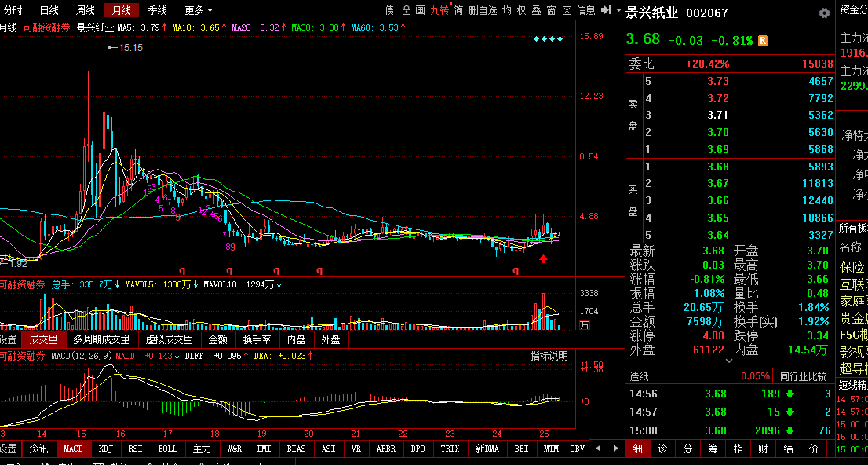Select the MACD indicator tab
868x465 pixels.
[73, 449]
